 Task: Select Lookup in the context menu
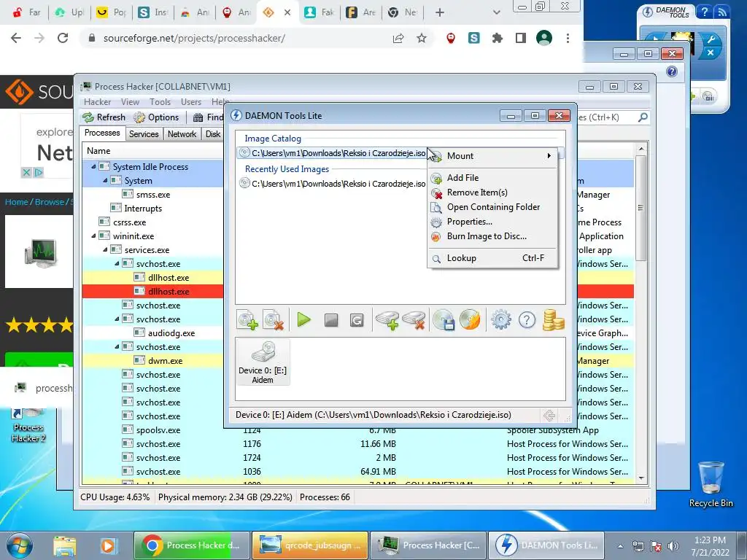[x=492, y=258]
